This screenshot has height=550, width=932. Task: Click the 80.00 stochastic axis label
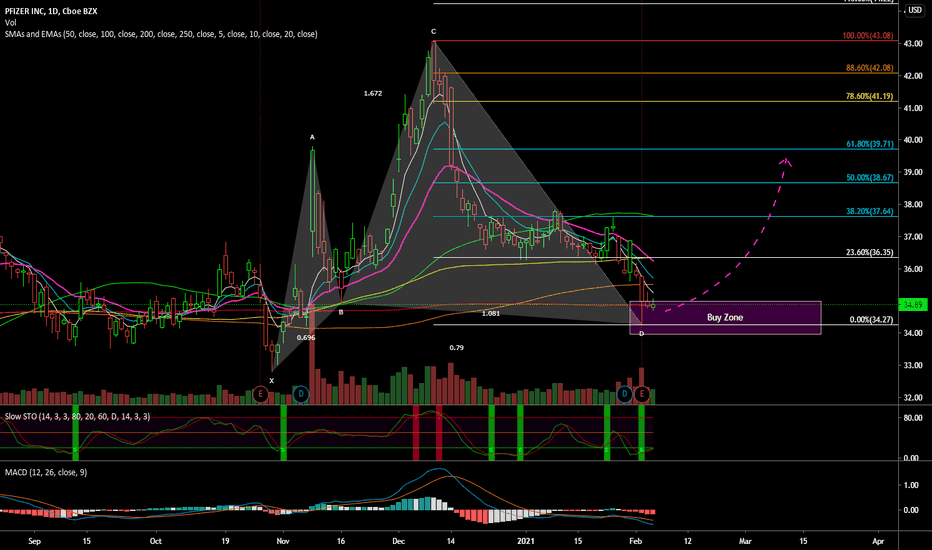click(913, 418)
